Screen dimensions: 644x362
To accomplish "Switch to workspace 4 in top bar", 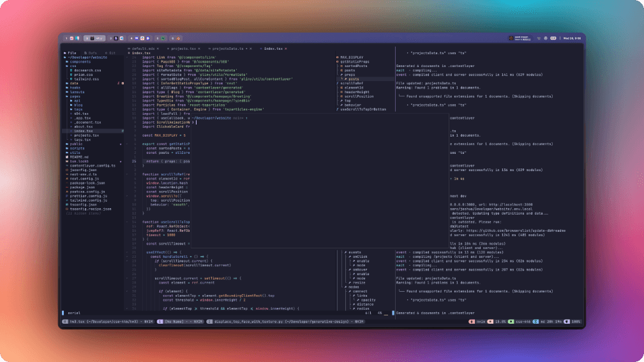I will (x=140, y=38).
